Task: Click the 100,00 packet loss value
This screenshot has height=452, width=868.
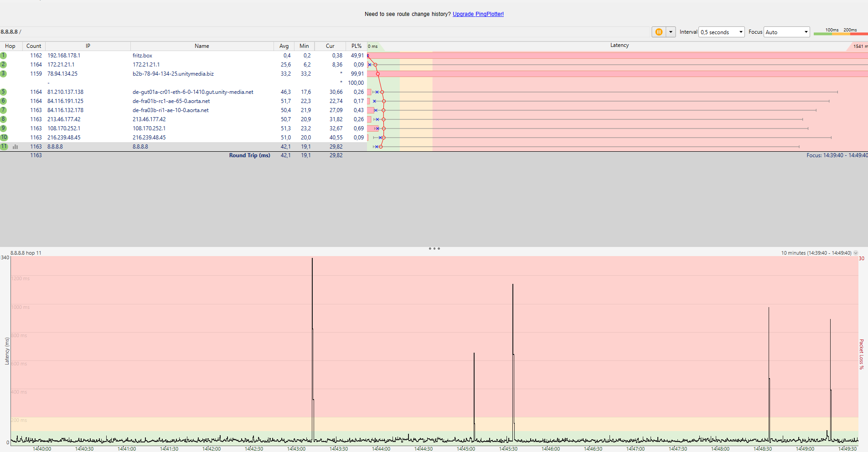Action: coord(356,83)
